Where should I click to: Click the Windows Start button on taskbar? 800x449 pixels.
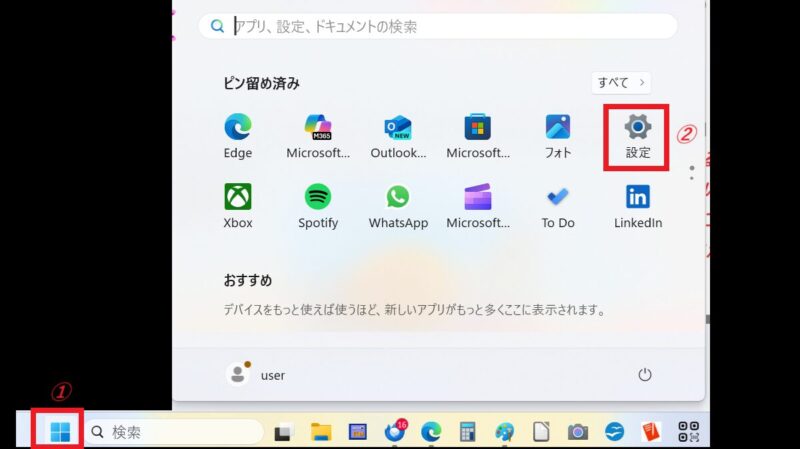click(x=60, y=432)
